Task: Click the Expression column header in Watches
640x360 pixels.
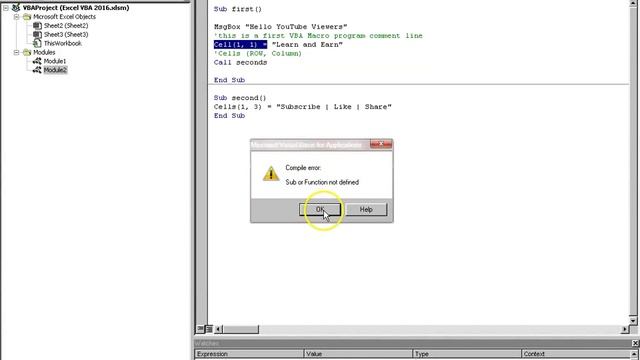Action: tap(249, 354)
